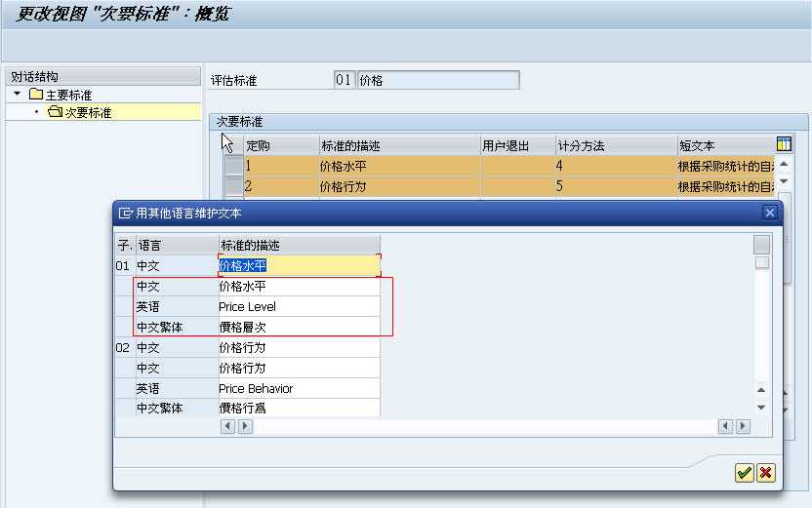
Task: Cancel dialog with red X button
Action: click(765, 472)
